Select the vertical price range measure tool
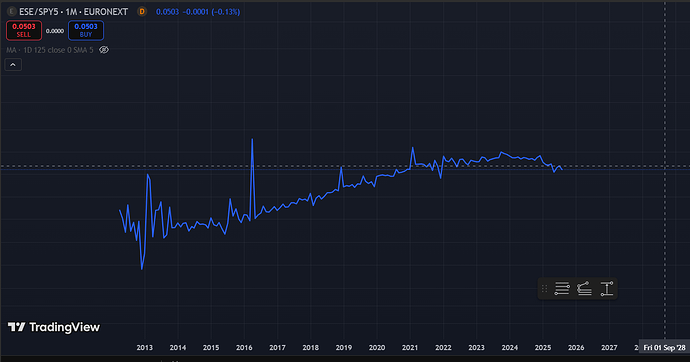690x362 pixels. click(607, 289)
